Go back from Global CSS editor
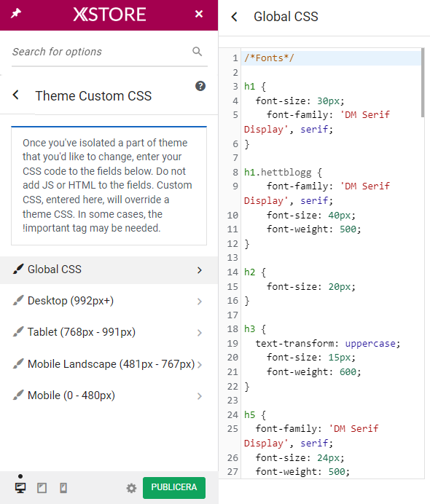The image size is (430, 504). [x=235, y=17]
